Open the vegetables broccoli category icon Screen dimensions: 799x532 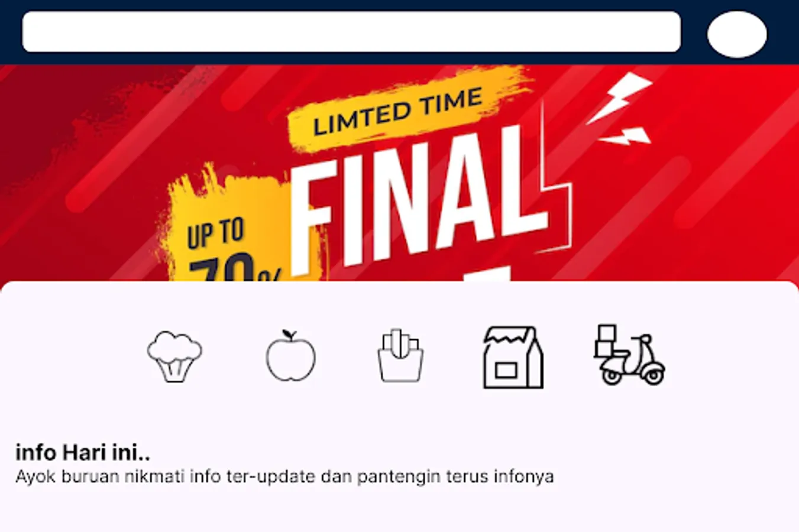point(174,356)
